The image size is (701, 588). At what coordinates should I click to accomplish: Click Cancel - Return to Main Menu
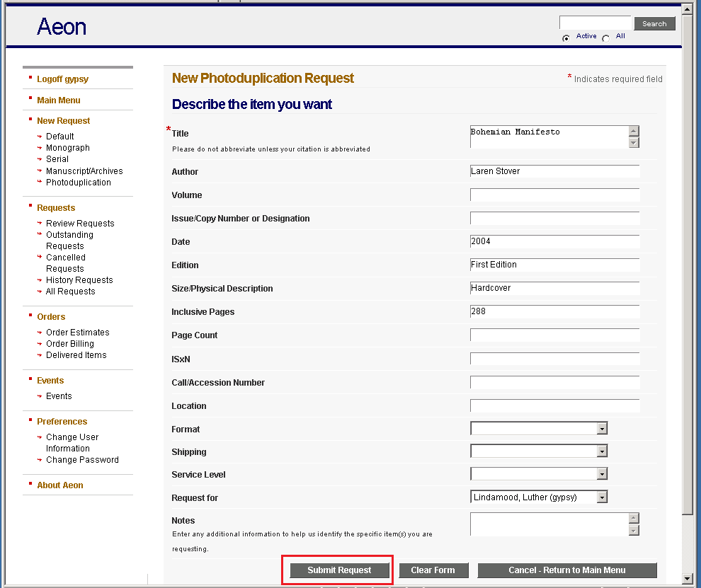(566, 570)
